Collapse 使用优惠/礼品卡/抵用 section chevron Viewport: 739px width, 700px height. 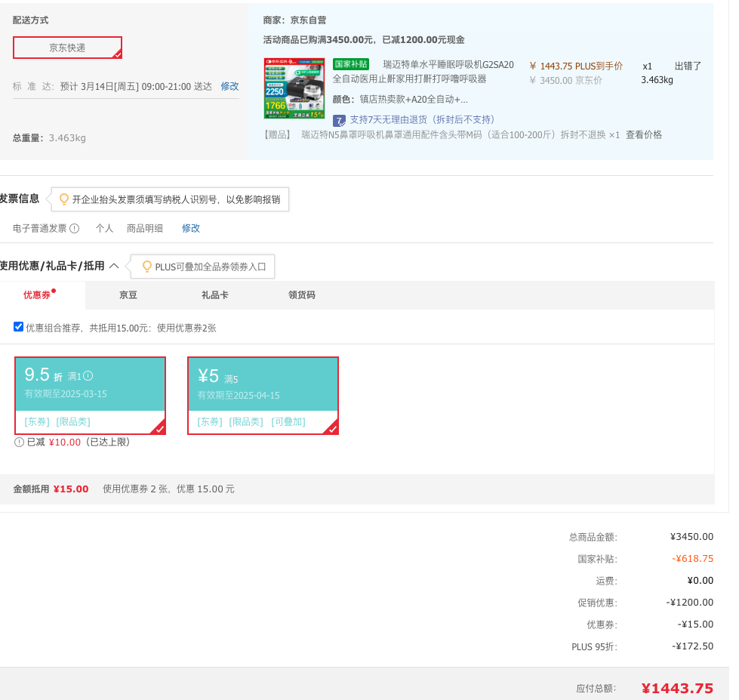pos(114,266)
